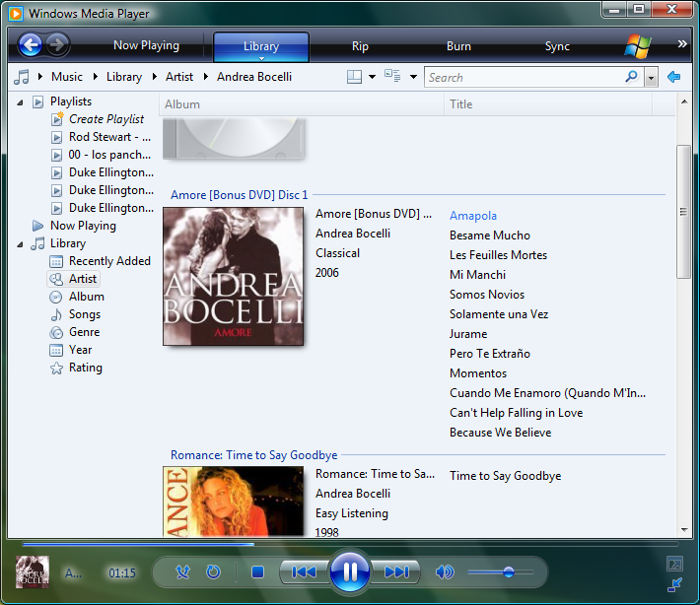The width and height of the screenshot is (700, 605).
Task: Switch to the Burn tab
Action: point(458,46)
